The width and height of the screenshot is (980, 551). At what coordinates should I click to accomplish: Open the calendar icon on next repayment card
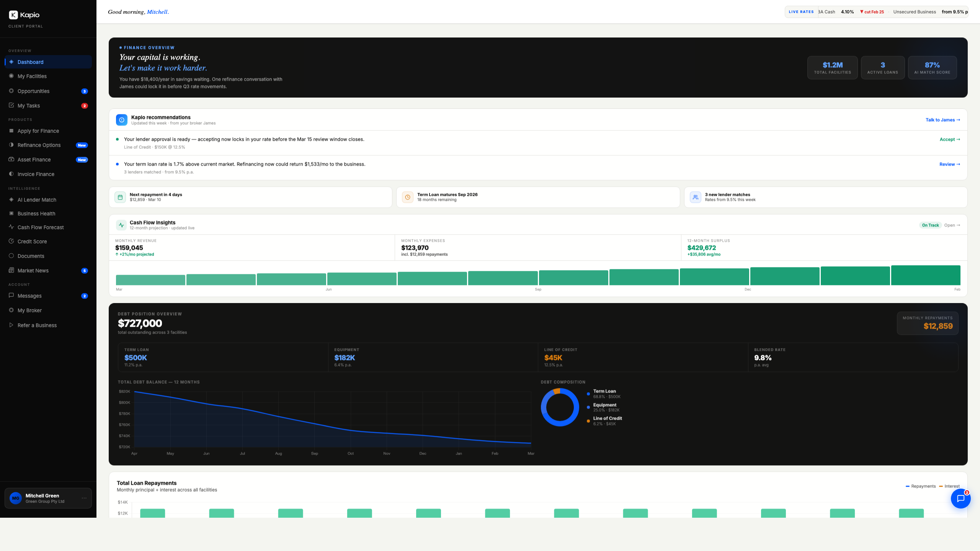click(120, 197)
